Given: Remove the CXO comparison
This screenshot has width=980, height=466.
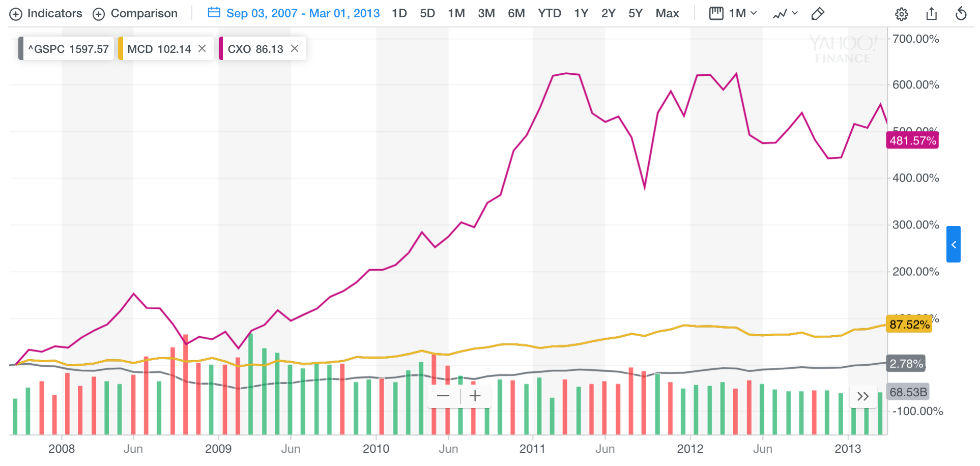Looking at the screenshot, I should click(x=295, y=48).
